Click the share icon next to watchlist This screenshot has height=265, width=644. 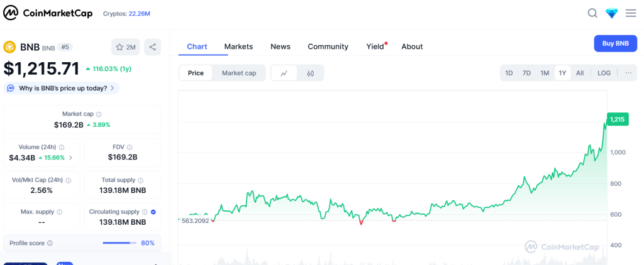(152, 47)
